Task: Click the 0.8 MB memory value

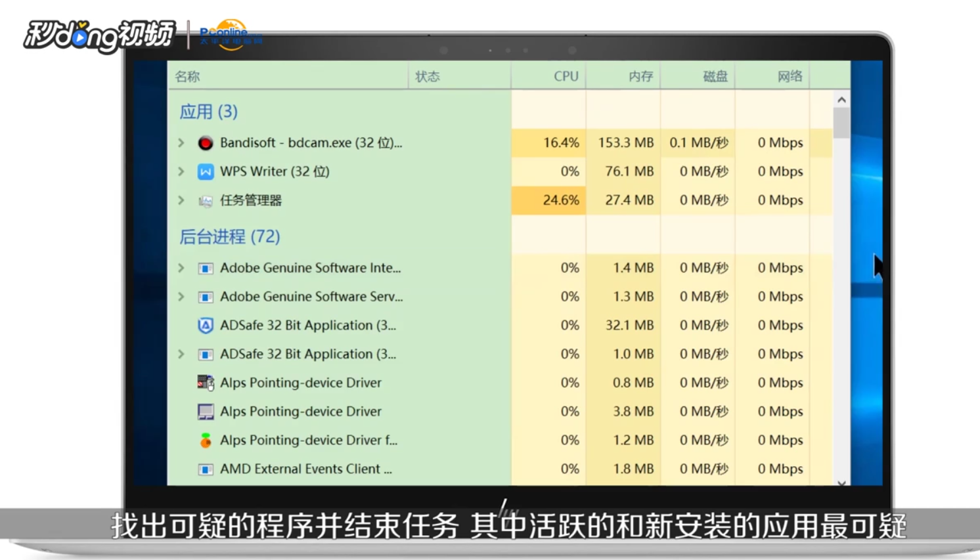Action: [633, 382]
